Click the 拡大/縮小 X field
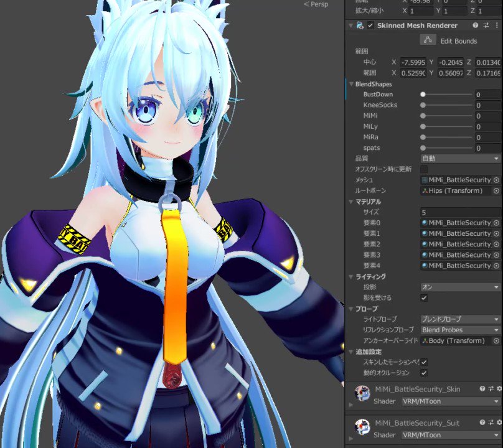503x448 pixels. [421, 11]
